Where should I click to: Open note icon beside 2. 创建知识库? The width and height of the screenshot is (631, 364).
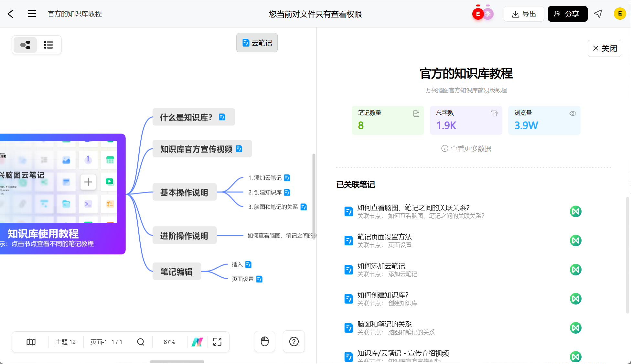(x=287, y=192)
